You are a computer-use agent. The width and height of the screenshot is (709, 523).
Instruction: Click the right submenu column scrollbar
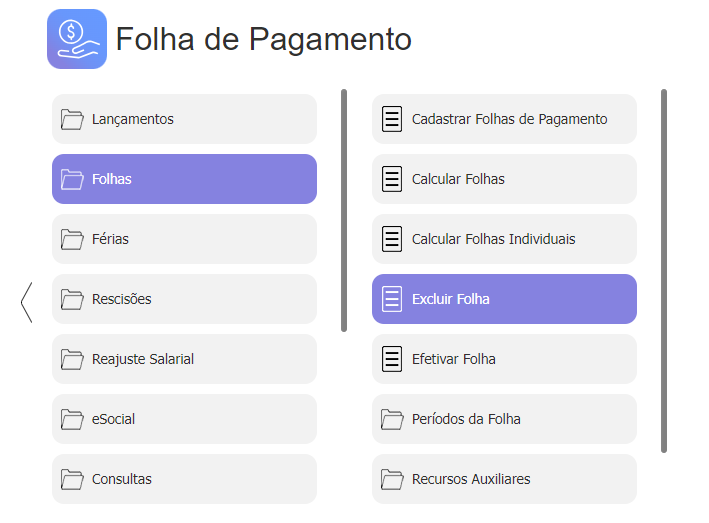(x=664, y=271)
